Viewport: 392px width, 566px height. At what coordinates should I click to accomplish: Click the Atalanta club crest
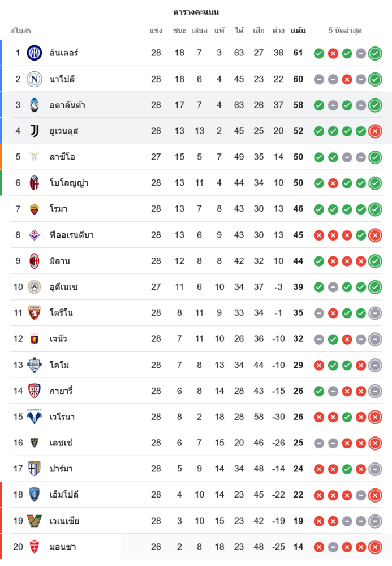tap(35, 105)
